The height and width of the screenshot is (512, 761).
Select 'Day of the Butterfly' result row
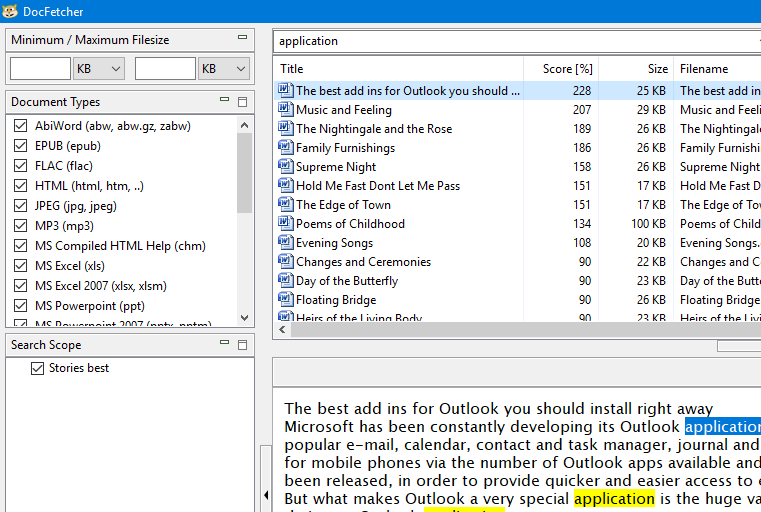[517, 281]
